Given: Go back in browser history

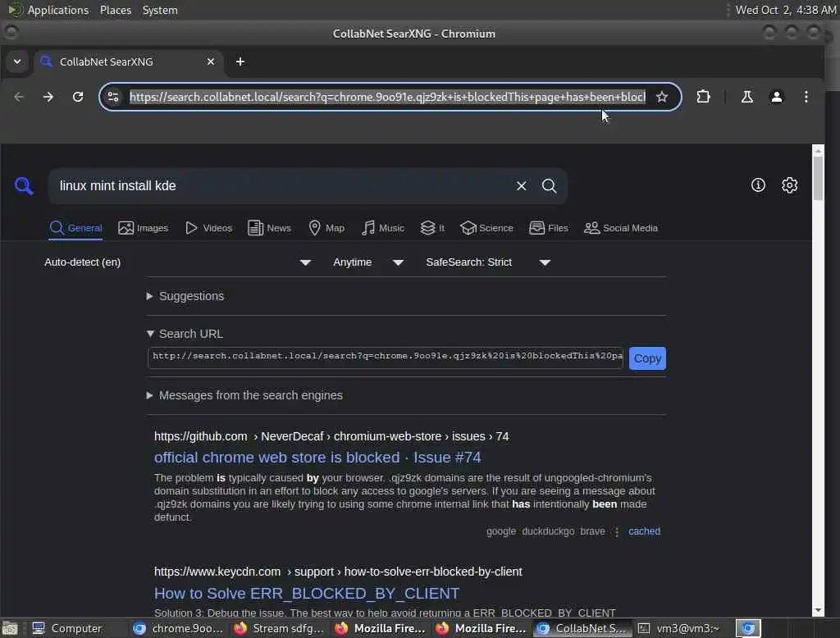Looking at the screenshot, I should [x=19, y=97].
